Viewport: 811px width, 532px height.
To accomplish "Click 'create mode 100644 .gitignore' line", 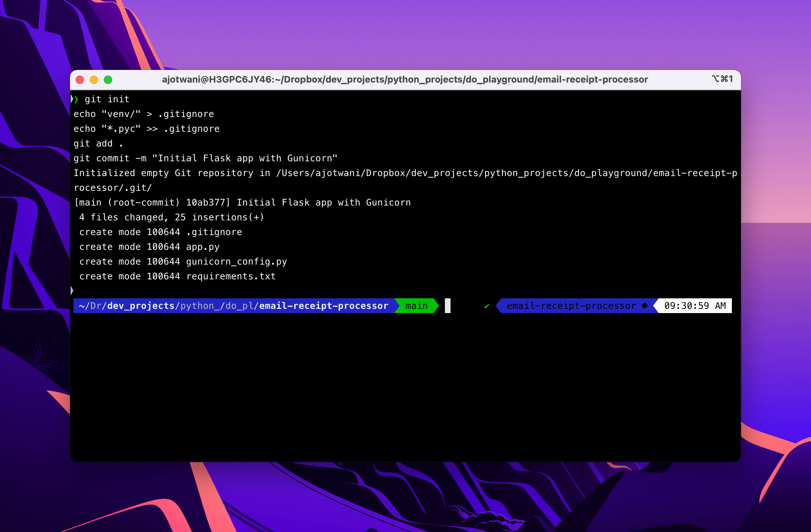I will tap(161, 232).
